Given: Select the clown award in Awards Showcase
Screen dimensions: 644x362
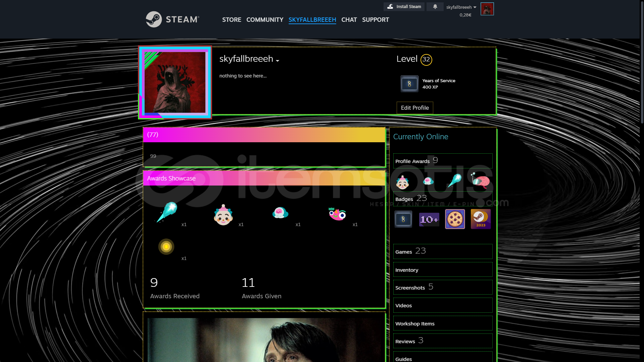Looking at the screenshot, I should tap(223, 215).
